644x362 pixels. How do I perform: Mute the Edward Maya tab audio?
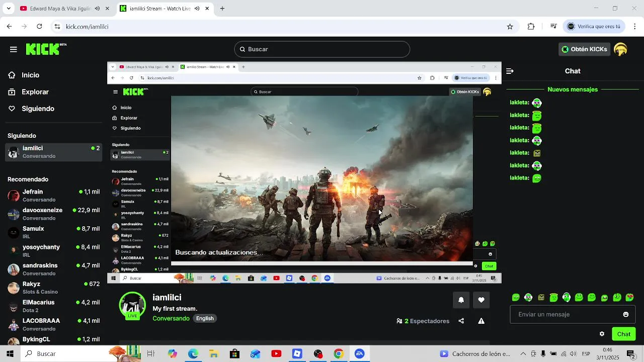tap(97, 9)
